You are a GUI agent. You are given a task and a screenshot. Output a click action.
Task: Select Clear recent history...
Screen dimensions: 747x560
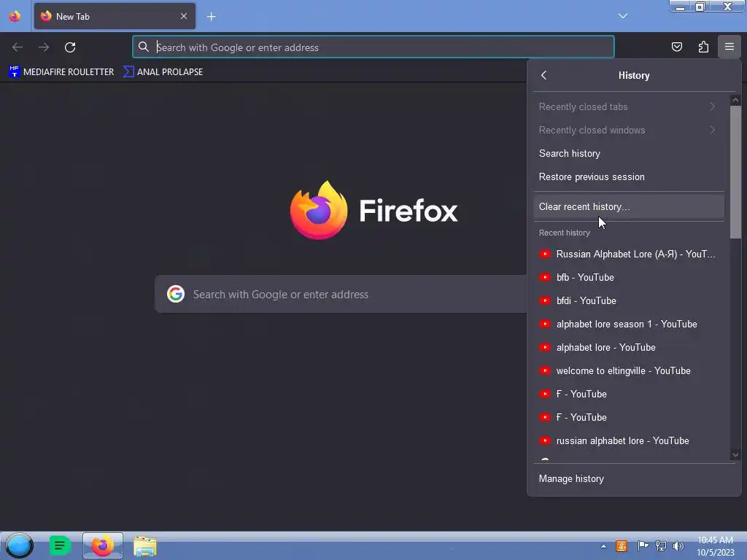click(x=628, y=206)
